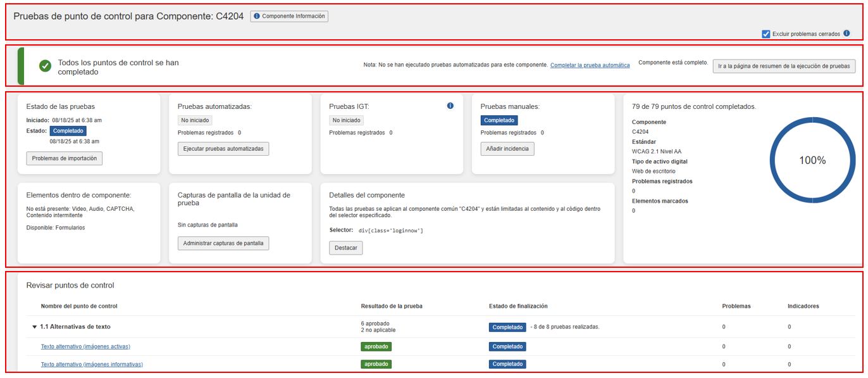Click the Resultado de la prueba column header

(x=391, y=306)
